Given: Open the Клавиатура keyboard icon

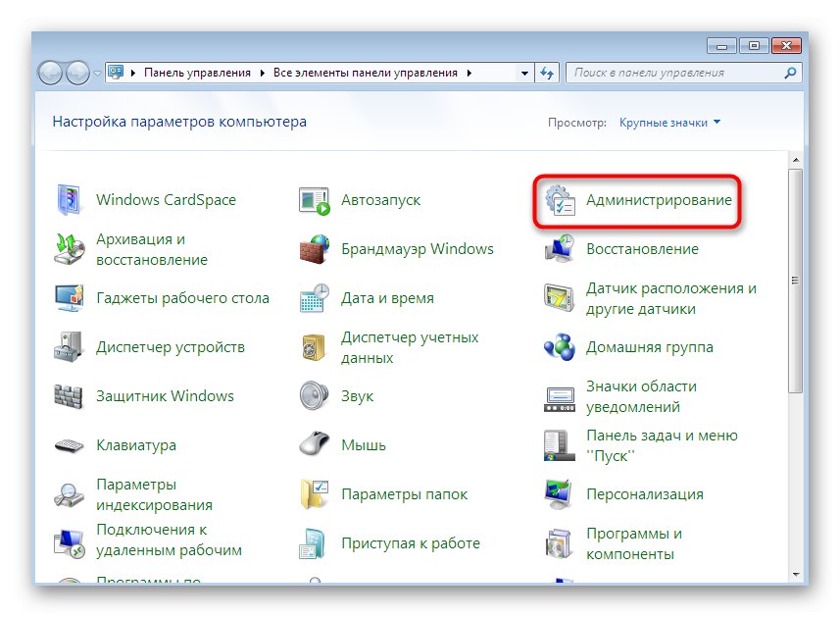Looking at the screenshot, I should pos(70,445).
